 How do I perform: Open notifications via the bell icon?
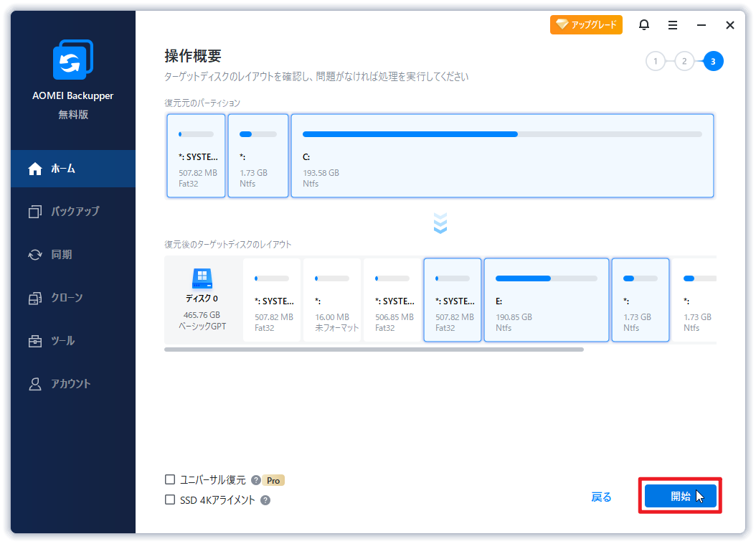click(643, 24)
